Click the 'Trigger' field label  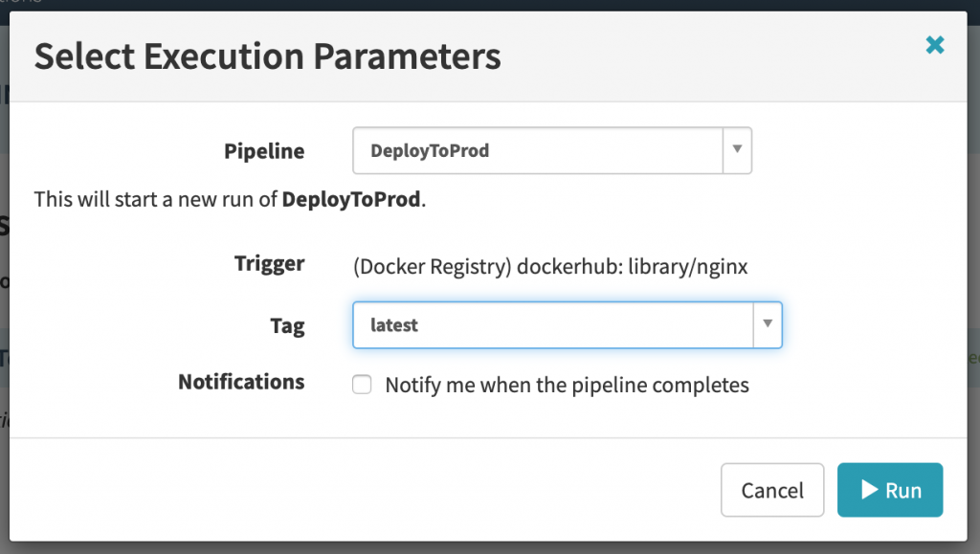tap(269, 264)
